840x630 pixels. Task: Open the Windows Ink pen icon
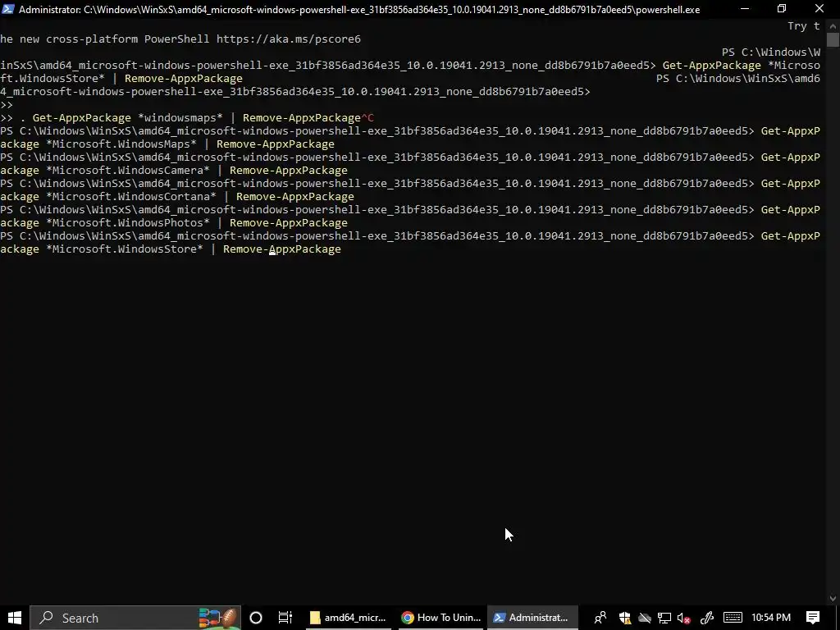[706, 618]
